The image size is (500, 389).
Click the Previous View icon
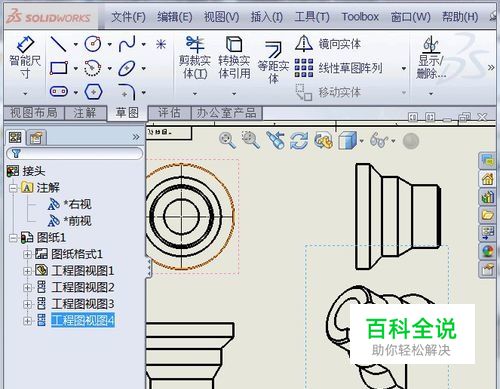[x=275, y=140]
